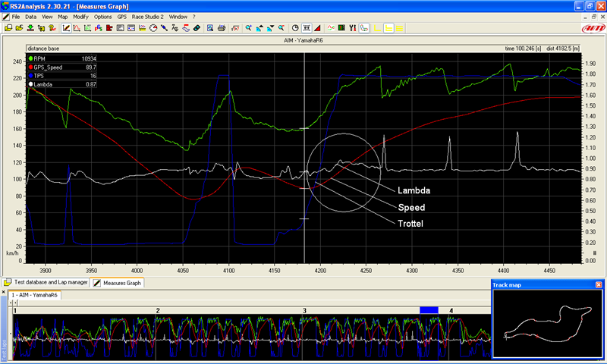Click the red-green wavy lines channels icon

click(x=331, y=28)
